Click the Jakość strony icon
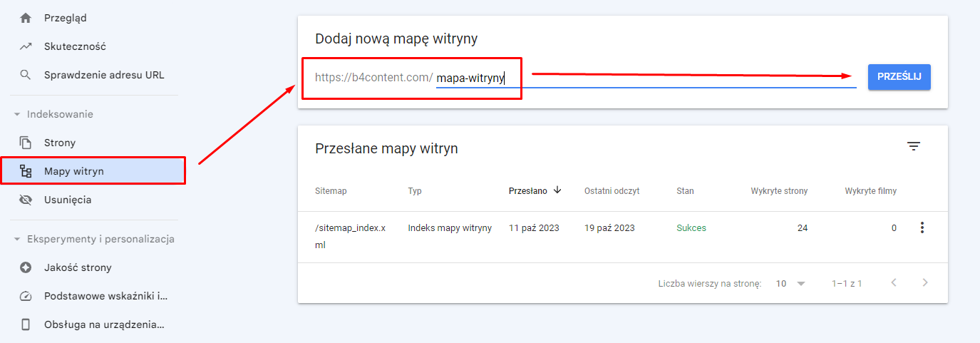The width and height of the screenshot is (980, 343). tap(26, 267)
